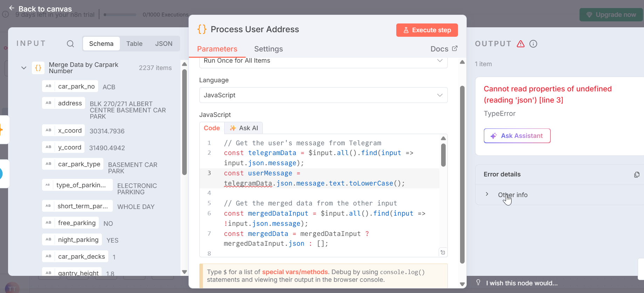Switch input view to Schema
This screenshot has width=644, height=293.
[x=101, y=44]
